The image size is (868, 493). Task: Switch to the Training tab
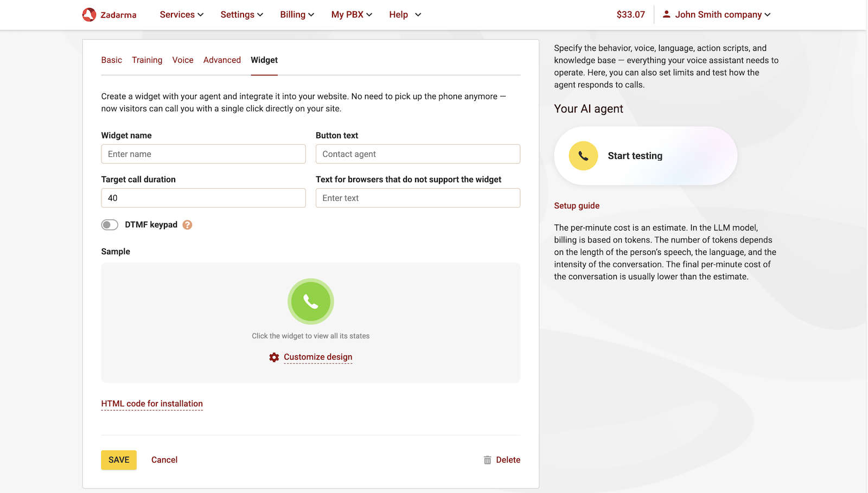[x=147, y=60]
